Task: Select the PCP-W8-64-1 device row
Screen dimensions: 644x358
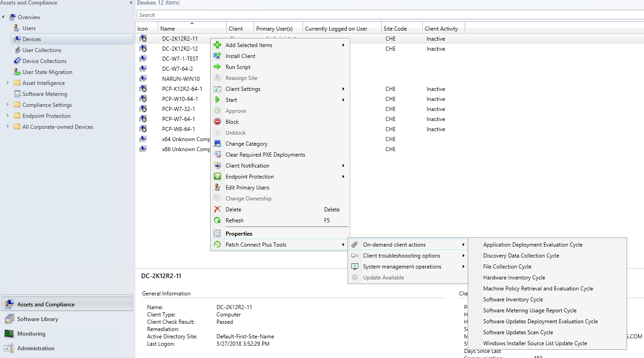Action: coord(178,129)
